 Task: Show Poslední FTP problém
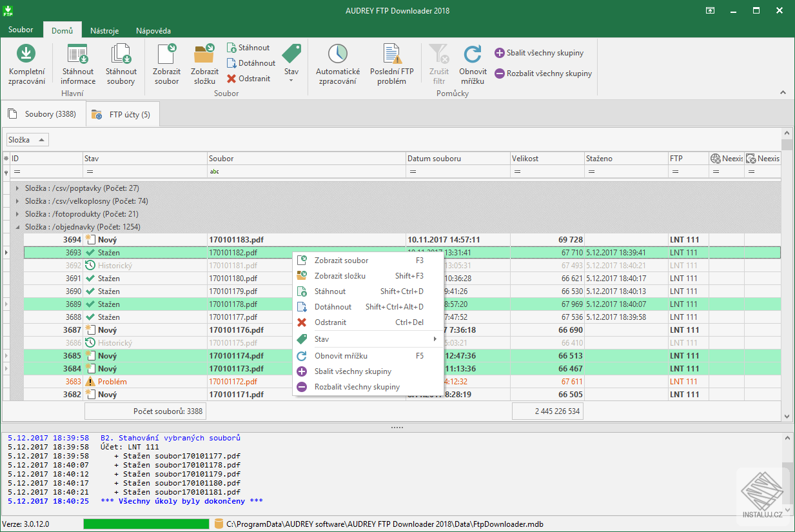(x=391, y=63)
